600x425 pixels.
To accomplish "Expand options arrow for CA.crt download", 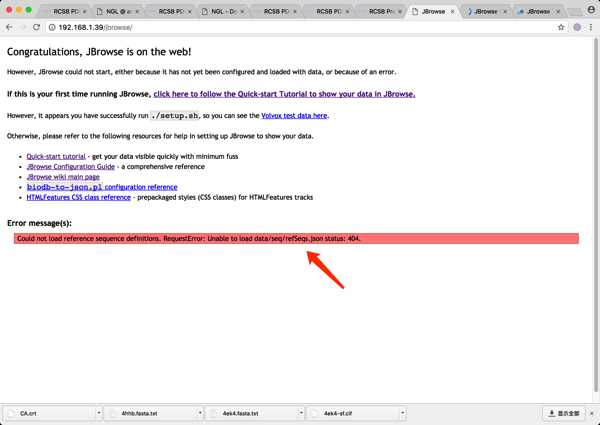I will [99, 413].
